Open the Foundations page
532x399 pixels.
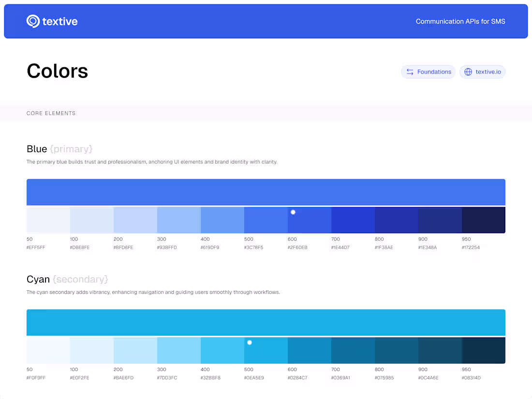429,72
